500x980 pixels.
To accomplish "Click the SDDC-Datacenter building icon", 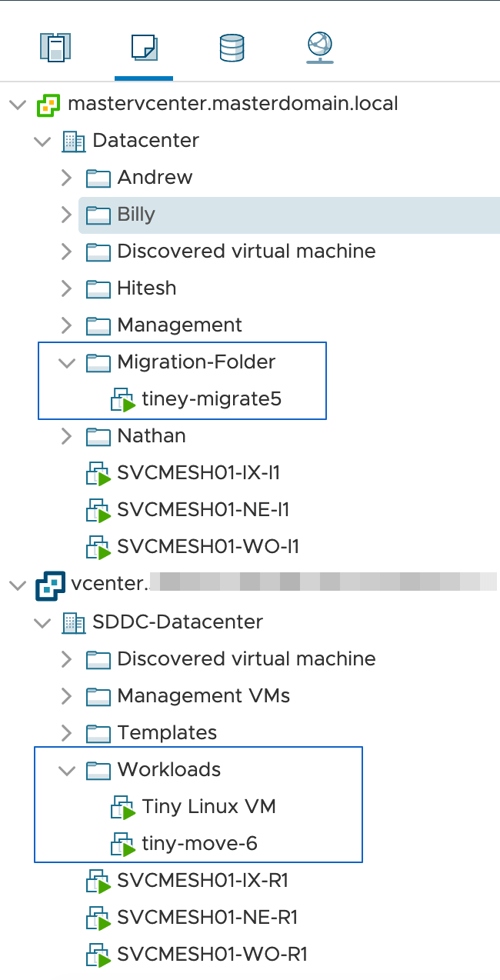I will click(73, 622).
